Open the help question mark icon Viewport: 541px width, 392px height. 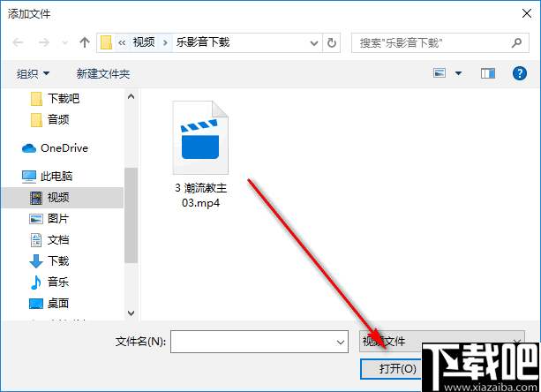click(519, 73)
